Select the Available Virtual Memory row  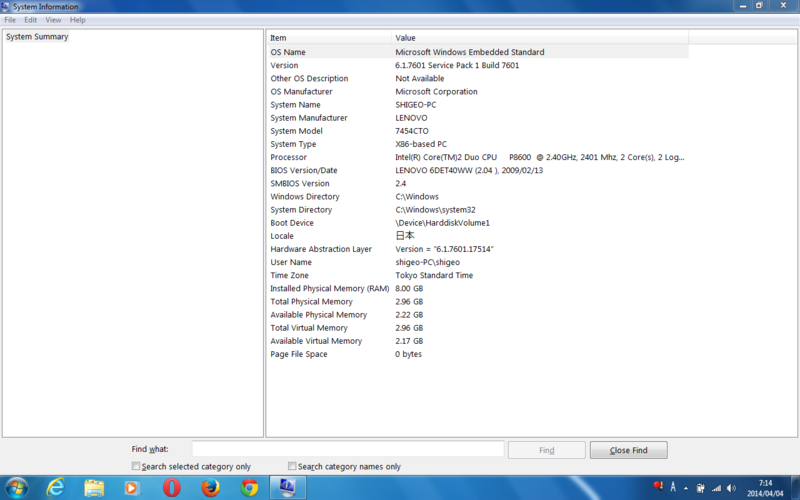click(x=478, y=341)
